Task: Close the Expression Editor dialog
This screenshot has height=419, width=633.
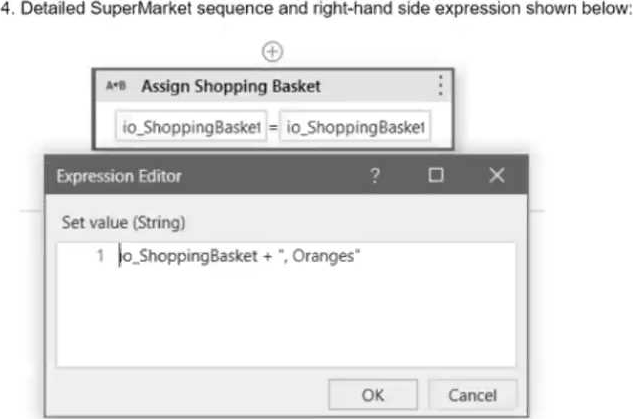Action: [497, 175]
